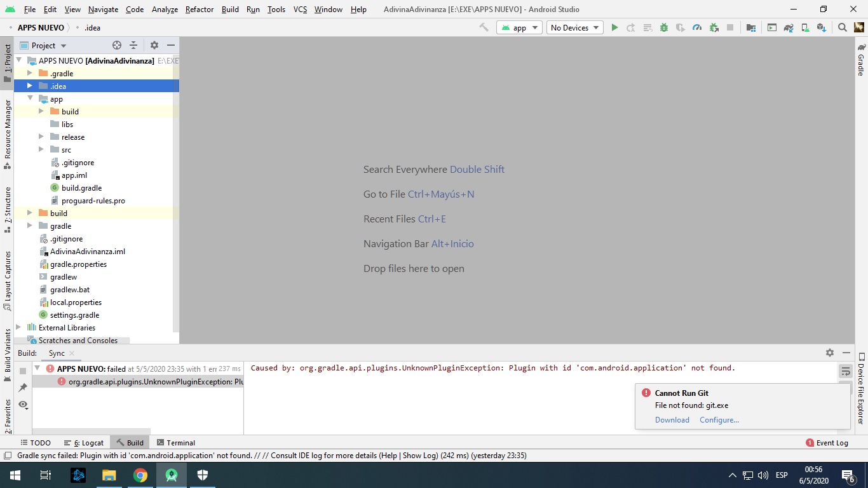Image resolution: width=868 pixels, height=488 pixels.
Task: Collapse the APPS NUEVO failed build node
Action: [37, 369]
